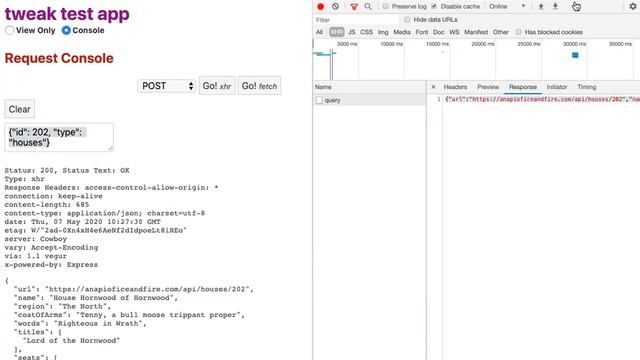The height and width of the screenshot is (360, 640).
Task: Filter requests by Img
Action: (383, 32)
